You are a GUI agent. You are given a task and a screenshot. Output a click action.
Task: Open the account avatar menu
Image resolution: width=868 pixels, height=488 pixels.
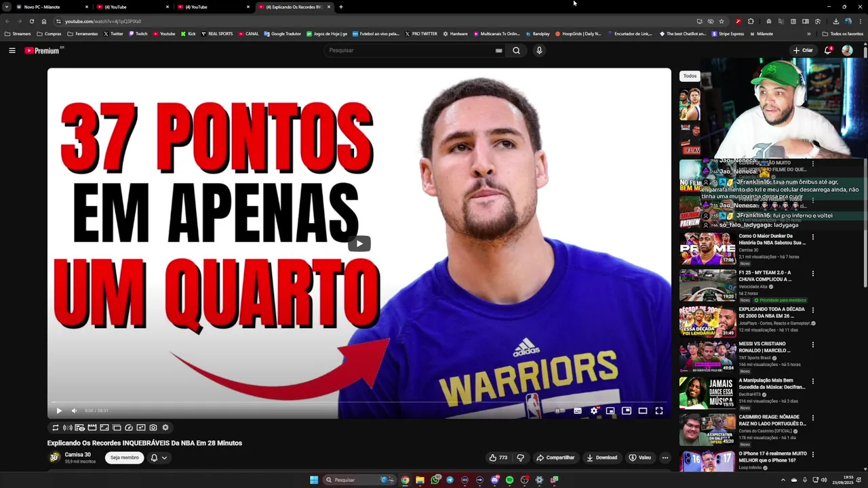[847, 50]
